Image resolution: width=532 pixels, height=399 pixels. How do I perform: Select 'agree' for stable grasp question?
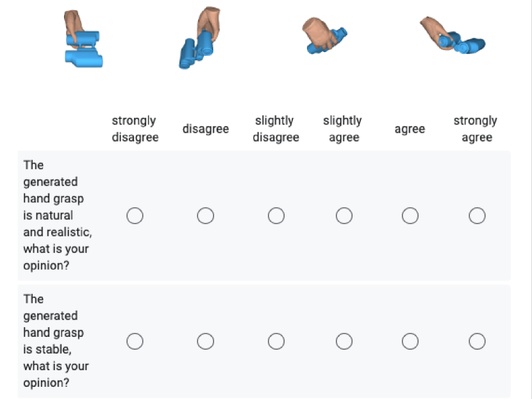click(x=410, y=341)
